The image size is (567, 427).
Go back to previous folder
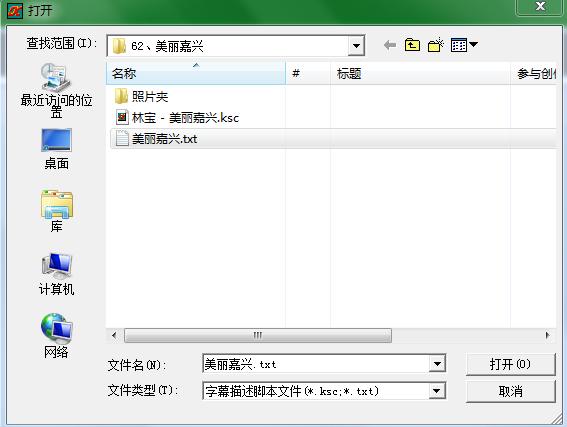click(390, 45)
